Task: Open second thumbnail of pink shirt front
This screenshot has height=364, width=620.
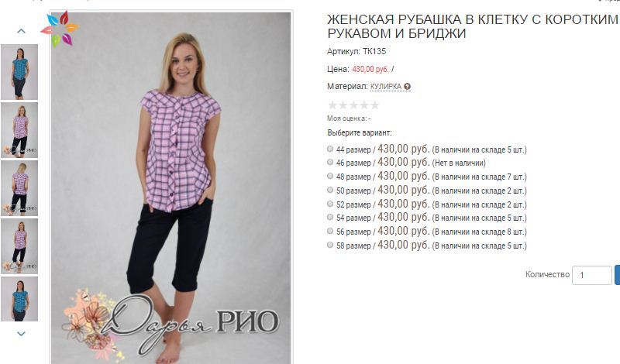Action: pos(19,130)
